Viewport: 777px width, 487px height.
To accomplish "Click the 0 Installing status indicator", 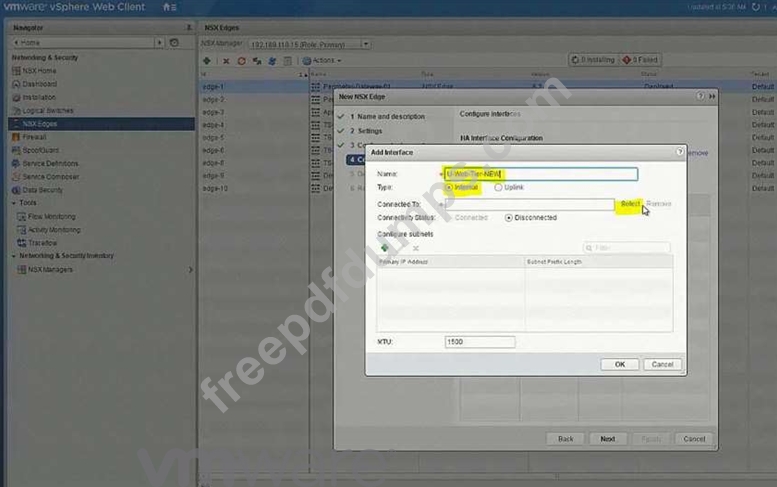I will coord(593,60).
